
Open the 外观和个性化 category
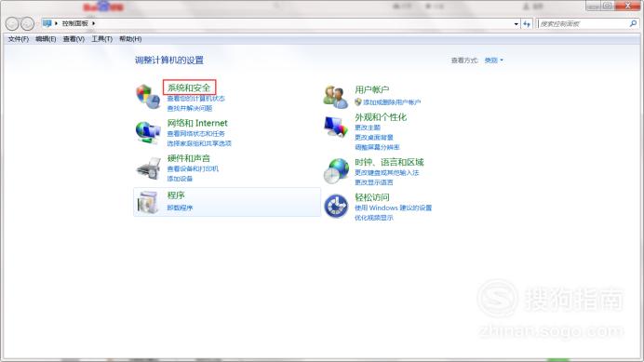pyautogui.click(x=381, y=117)
